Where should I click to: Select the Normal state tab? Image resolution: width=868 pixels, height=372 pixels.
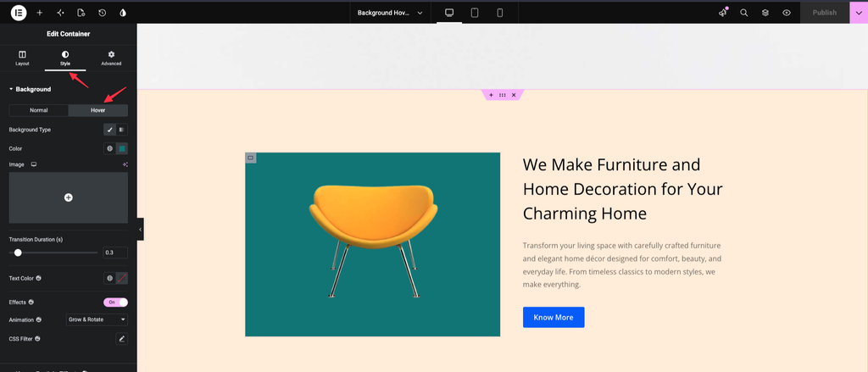(x=39, y=110)
